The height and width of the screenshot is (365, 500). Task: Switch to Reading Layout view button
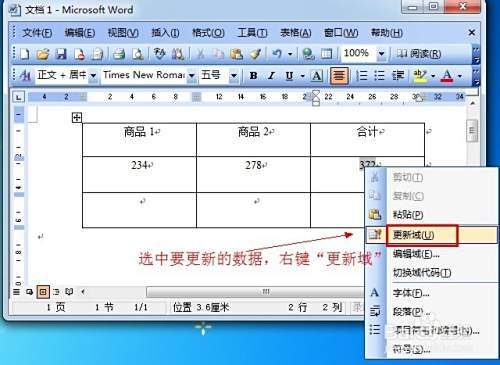point(69,292)
